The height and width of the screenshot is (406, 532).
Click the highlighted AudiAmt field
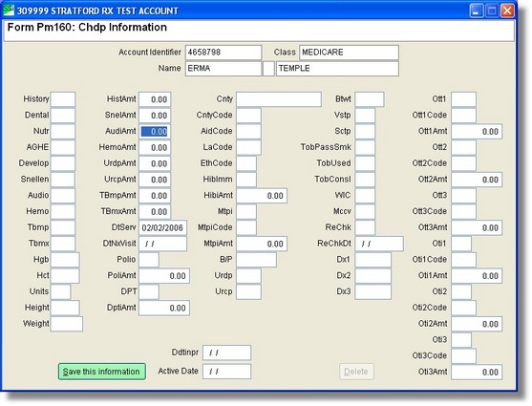click(x=155, y=131)
